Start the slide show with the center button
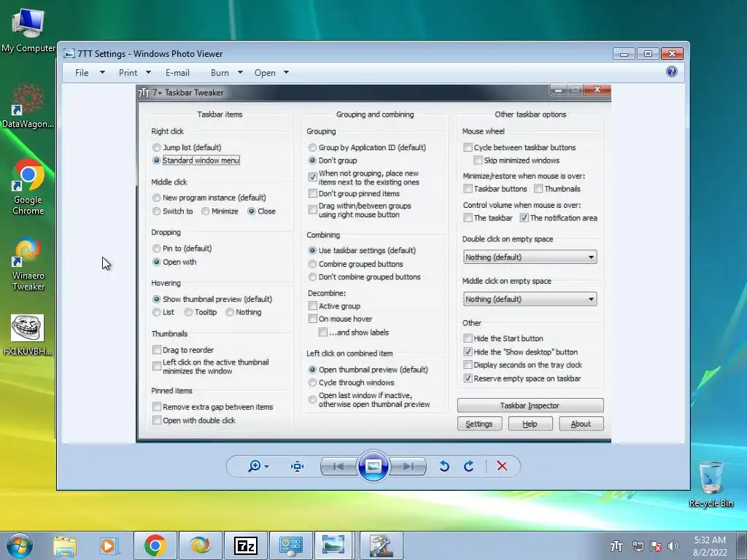 pyautogui.click(x=373, y=466)
